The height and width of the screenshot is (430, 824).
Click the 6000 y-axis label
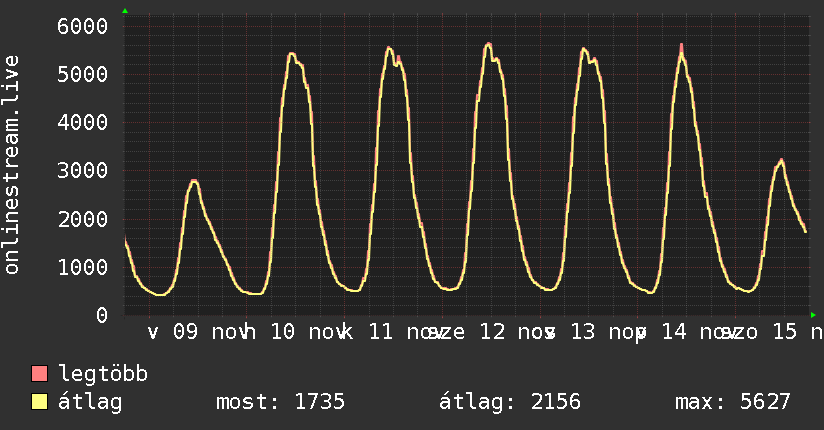point(83,26)
